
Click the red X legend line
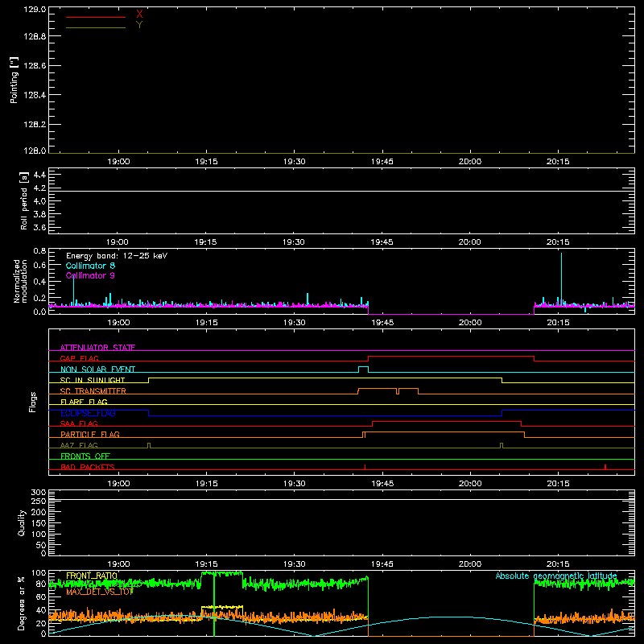coord(96,17)
